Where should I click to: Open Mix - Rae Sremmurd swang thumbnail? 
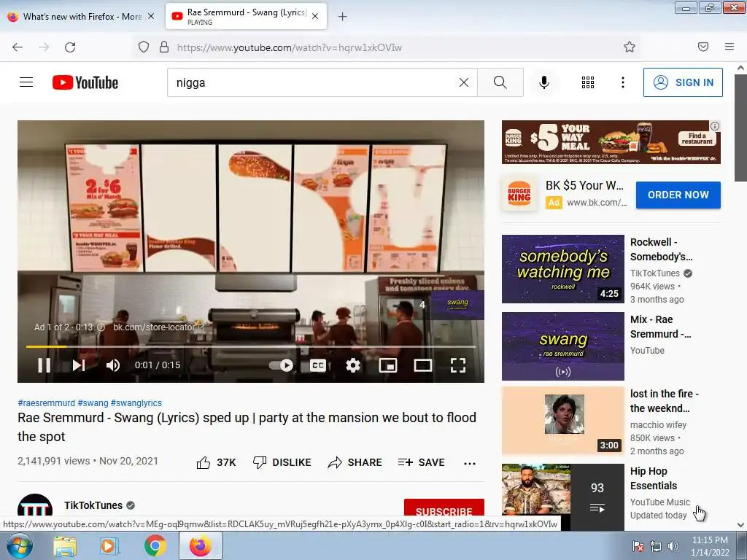(x=562, y=346)
